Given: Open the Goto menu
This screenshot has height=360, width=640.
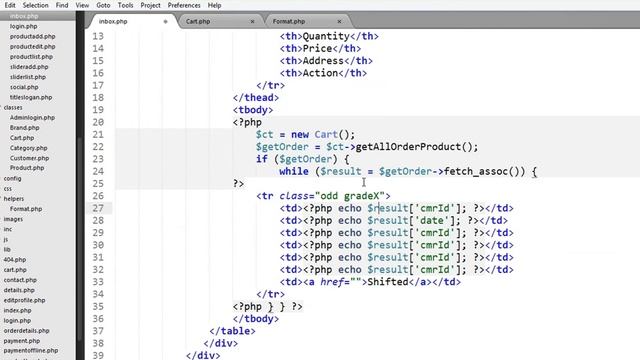Looking at the screenshot, I should [103, 5].
